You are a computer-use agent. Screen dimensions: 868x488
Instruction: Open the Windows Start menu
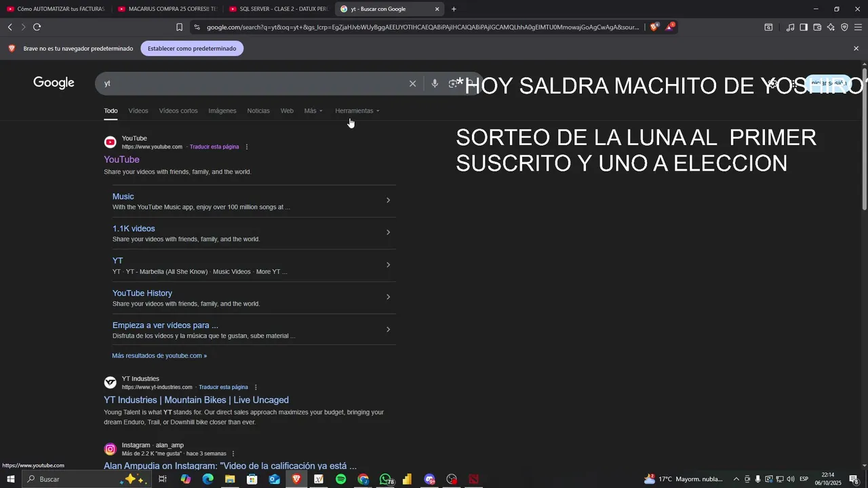tap(11, 479)
